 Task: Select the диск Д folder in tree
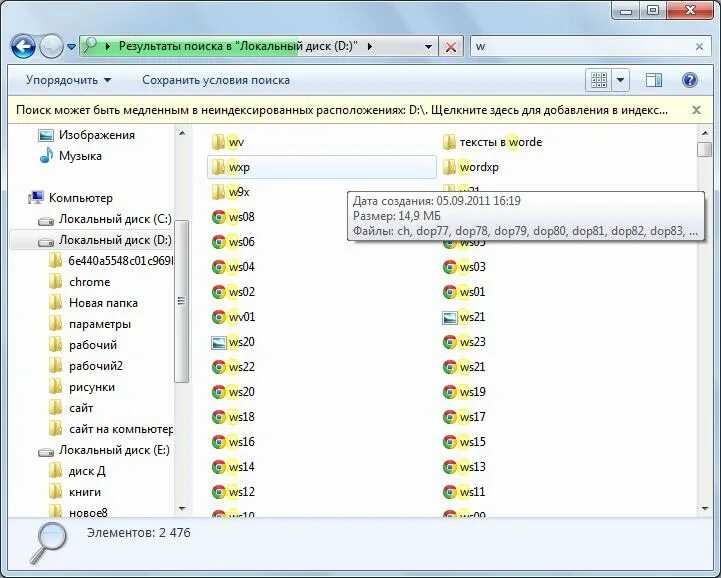(x=77, y=471)
